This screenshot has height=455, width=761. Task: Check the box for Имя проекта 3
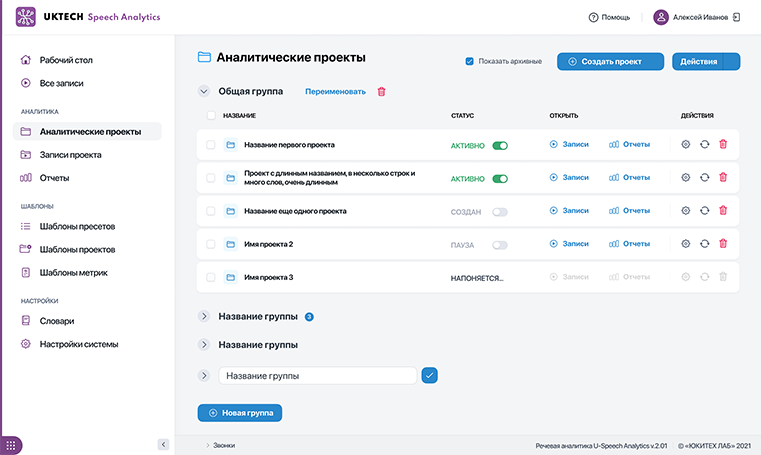211,277
